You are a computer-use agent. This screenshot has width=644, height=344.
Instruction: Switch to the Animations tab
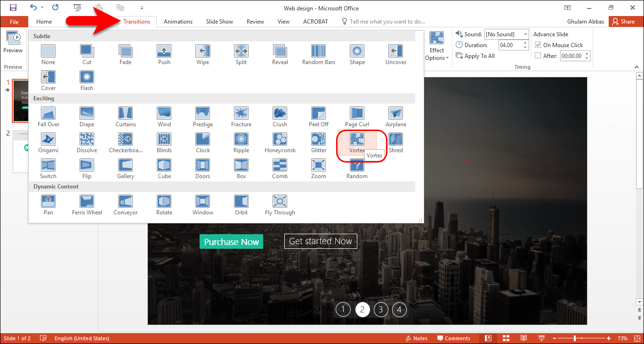pyautogui.click(x=178, y=22)
